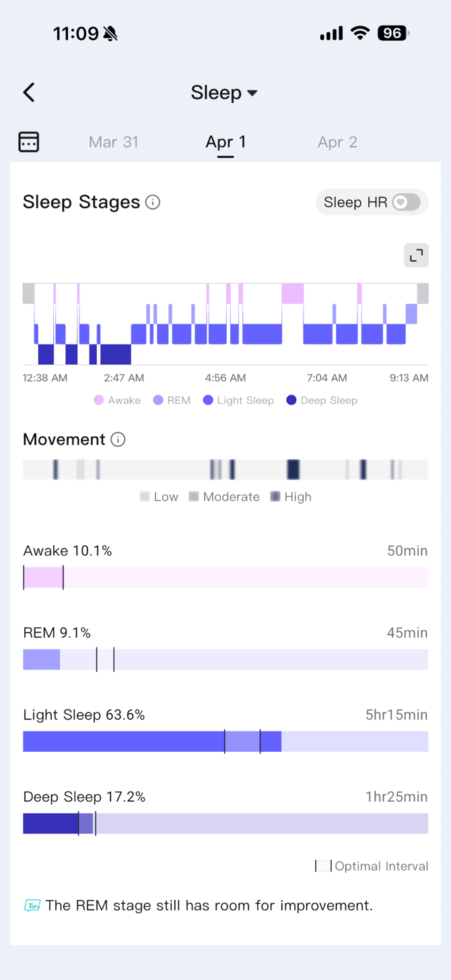Click the back arrow to leave Sleep view
The height and width of the screenshot is (980, 451).
(28, 92)
